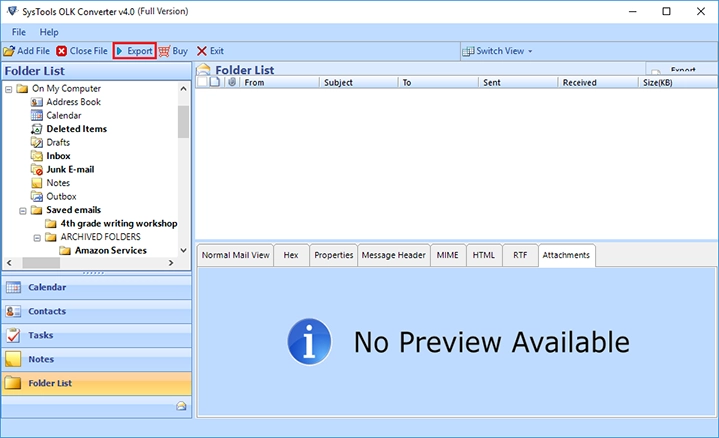Toggle select-all checkbox in mail list header

point(202,82)
